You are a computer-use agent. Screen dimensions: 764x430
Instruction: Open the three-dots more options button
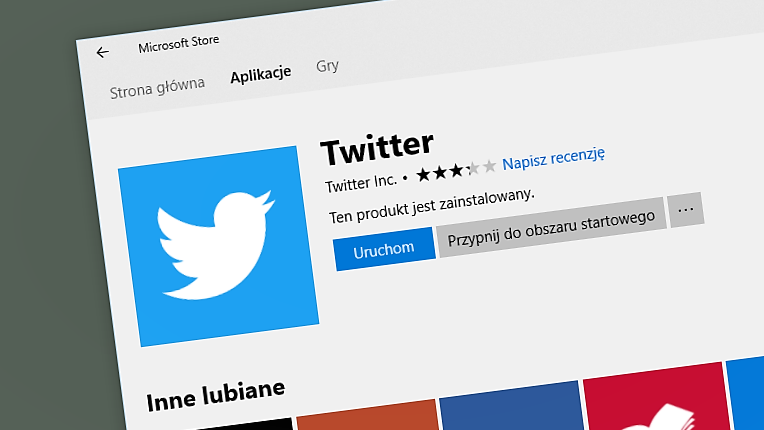686,210
